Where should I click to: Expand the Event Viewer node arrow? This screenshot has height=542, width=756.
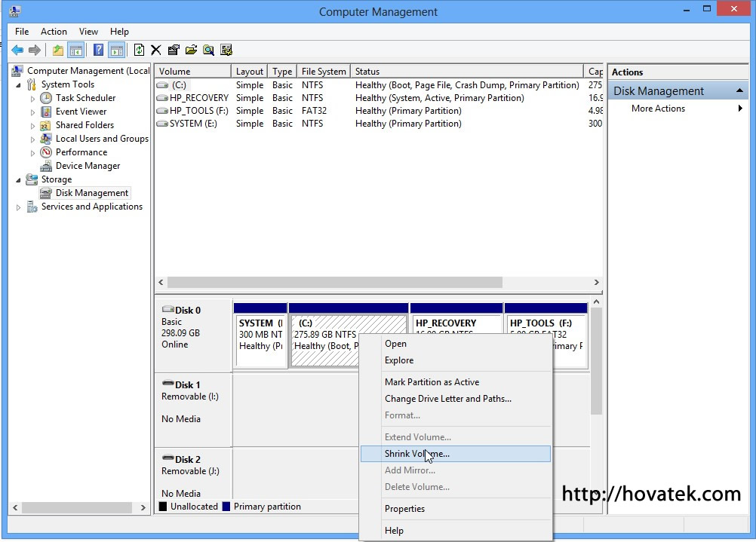click(x=32, y=112)
